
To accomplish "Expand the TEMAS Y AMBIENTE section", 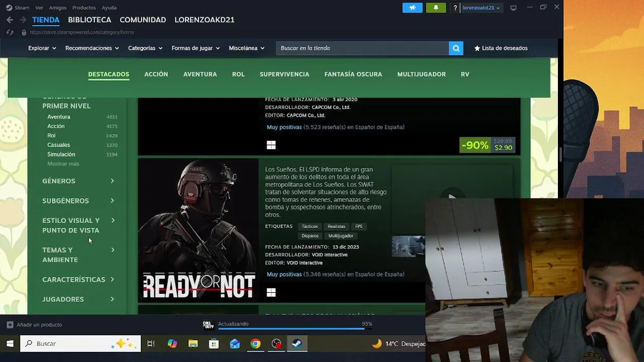I will coord(78,255).
